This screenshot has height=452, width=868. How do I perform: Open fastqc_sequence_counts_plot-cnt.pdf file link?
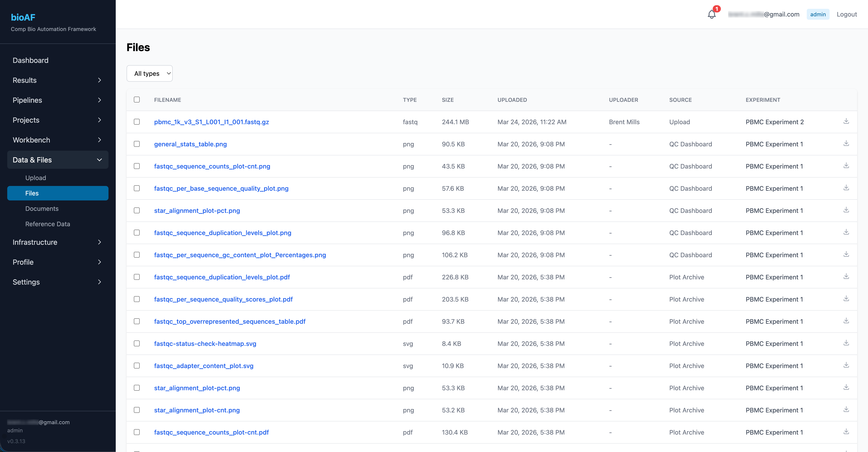[211, 433]
